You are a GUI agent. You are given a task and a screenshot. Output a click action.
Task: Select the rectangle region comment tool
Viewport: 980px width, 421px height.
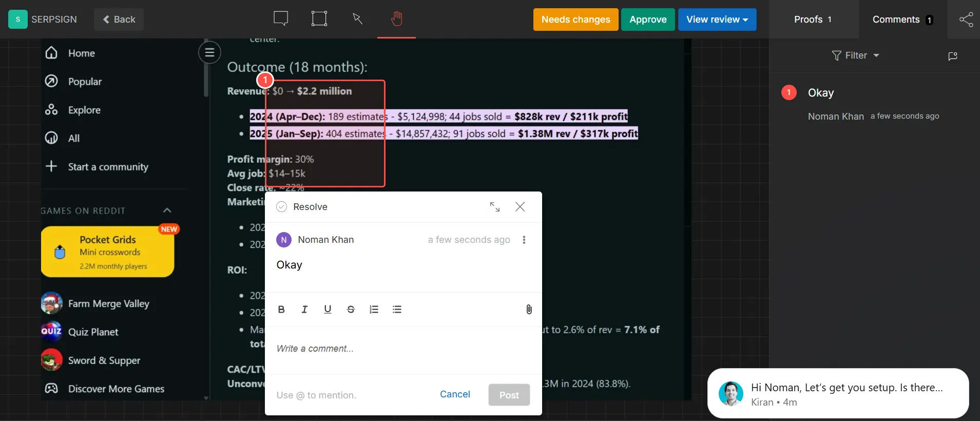[x=319, y=19]
